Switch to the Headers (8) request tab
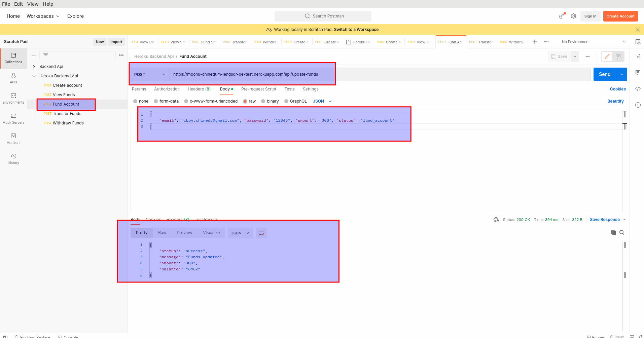 tap(199, 89)
